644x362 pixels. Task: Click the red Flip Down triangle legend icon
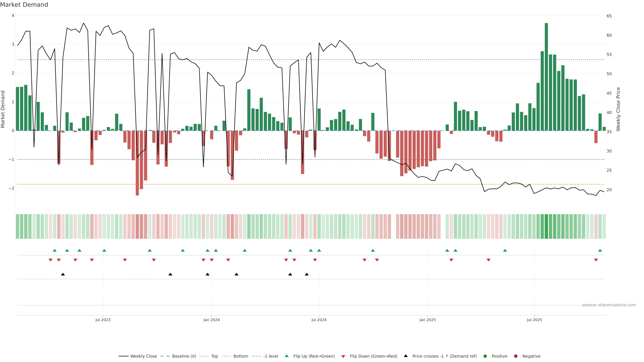coord(343,356)
